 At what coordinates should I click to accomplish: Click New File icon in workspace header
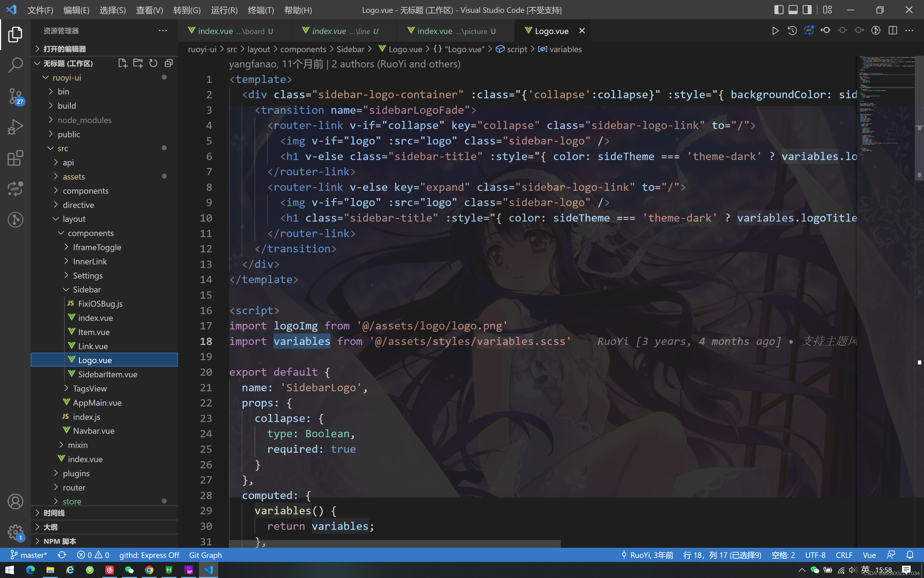click(x=122, y=63)
